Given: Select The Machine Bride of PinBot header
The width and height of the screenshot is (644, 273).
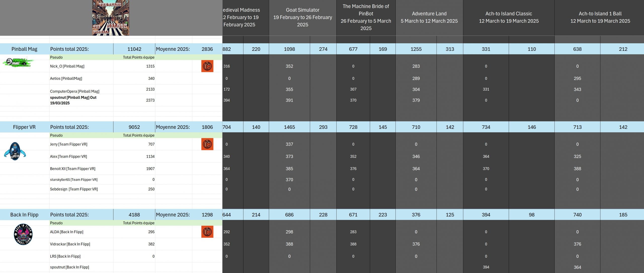Looking at the screenshot, I should 366,17.
